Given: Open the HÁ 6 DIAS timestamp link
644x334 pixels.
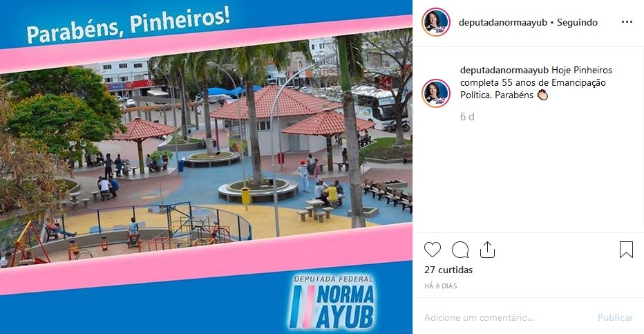Looking at the screenshot, I should coord(441,286).
